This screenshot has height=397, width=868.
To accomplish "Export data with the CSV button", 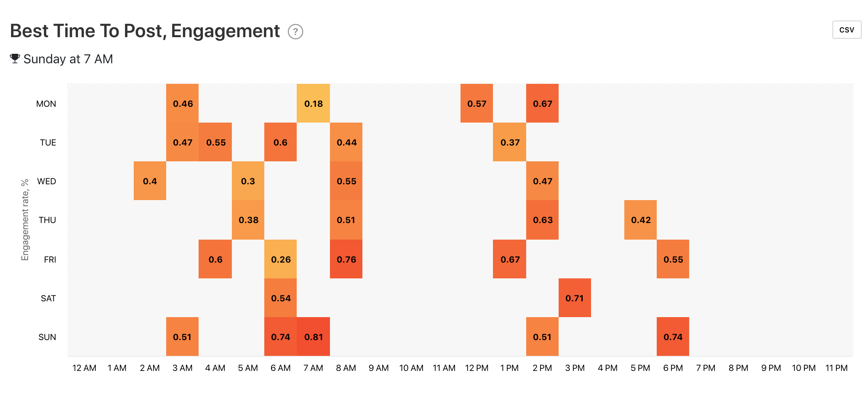I will [x=846, y=30].
